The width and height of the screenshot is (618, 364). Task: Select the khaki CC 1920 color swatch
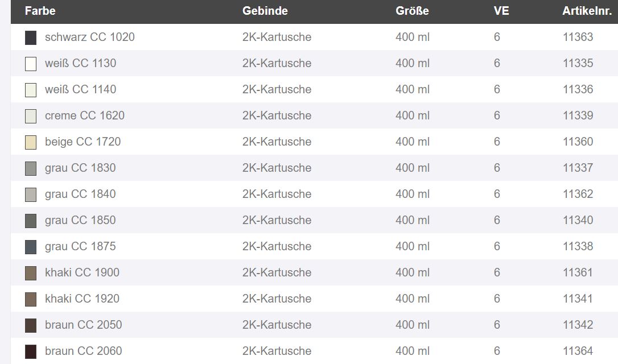pos(31,299)
